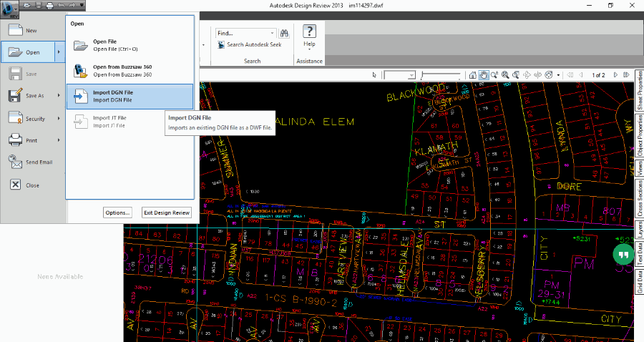
Task: Go to the first sheet arrow
Action: (570, 75)
